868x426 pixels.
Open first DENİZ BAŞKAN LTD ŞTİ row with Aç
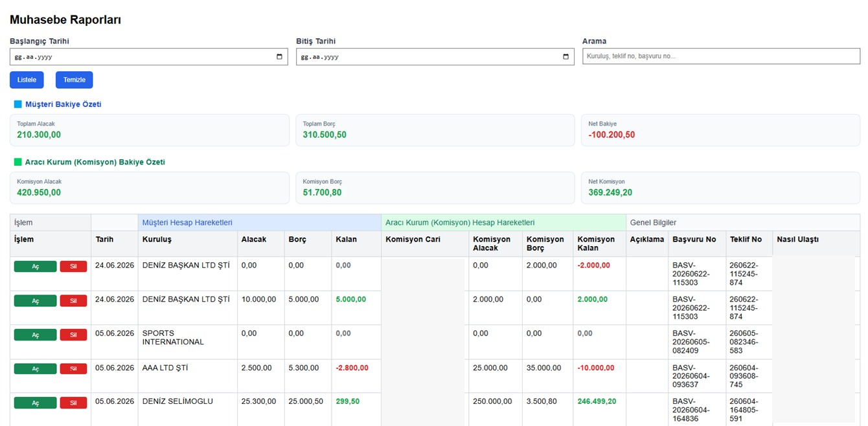pos(35,267)
